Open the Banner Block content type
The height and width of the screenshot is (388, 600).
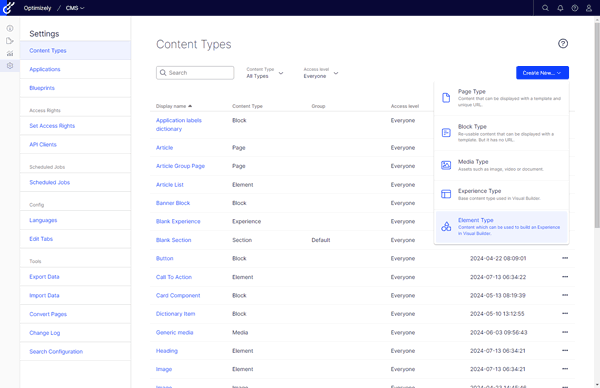(173, 203)
